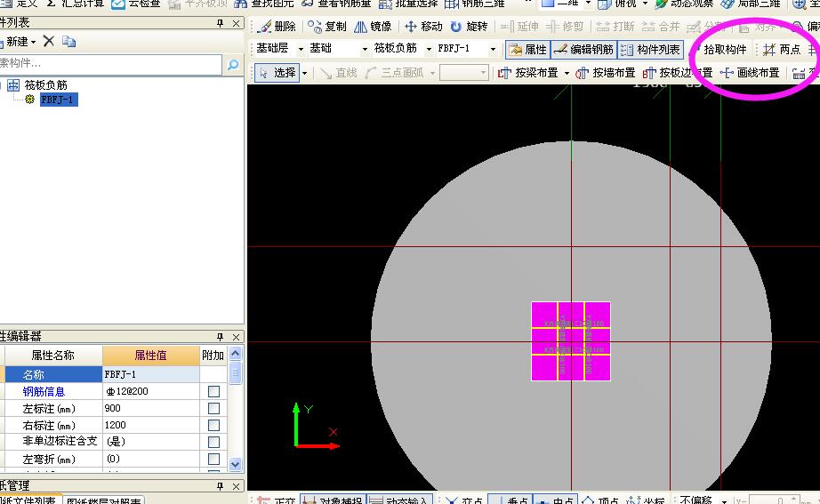Open 局部三维 (partial 3D view)
820x504 pixels.
(751, 4)
